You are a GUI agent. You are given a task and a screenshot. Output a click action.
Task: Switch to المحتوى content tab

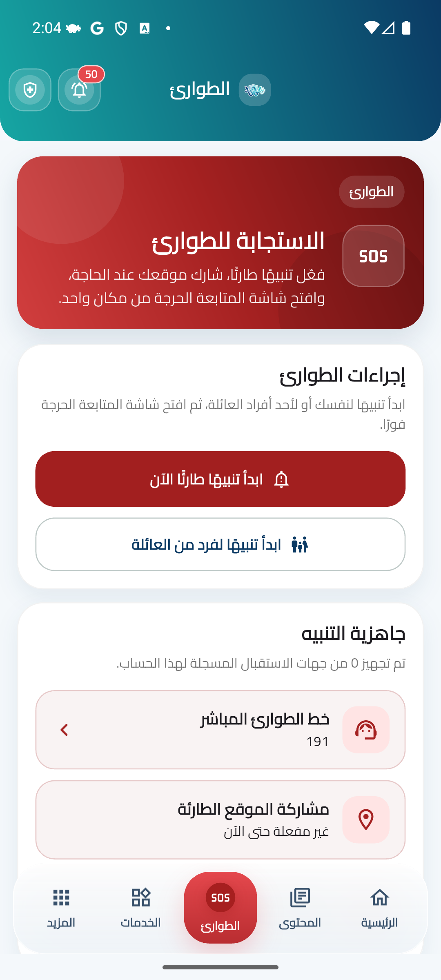pos(300,907)
